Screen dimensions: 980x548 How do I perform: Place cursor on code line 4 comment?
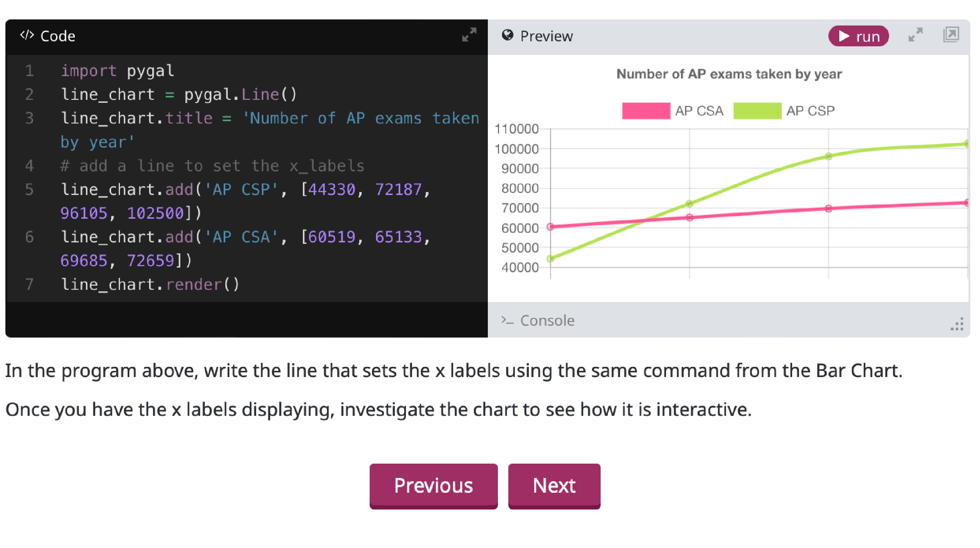pos(212,166)
